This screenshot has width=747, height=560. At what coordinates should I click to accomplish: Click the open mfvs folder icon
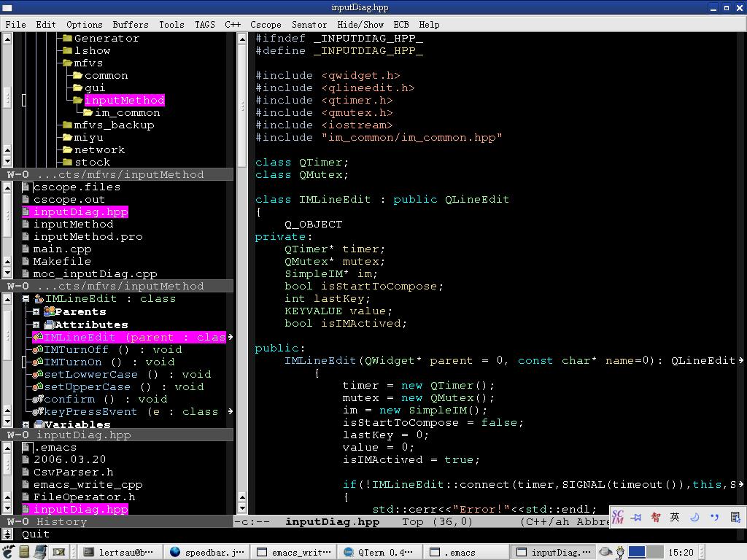67,63
